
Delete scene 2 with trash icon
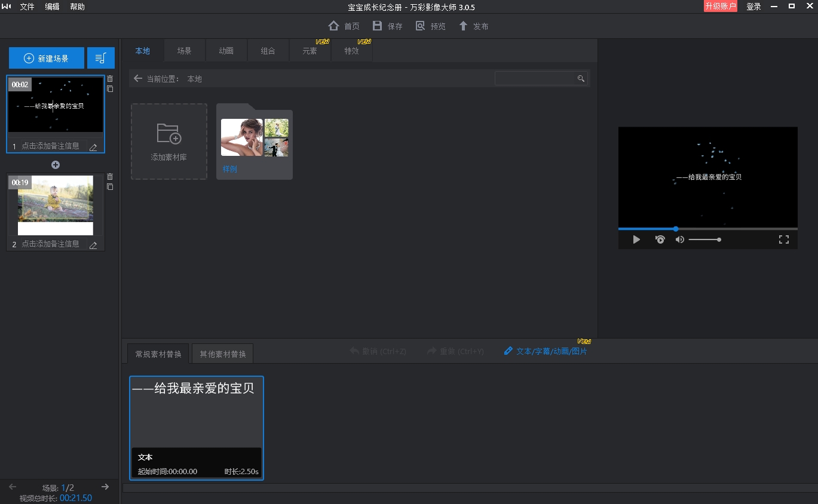[x=110, y=177]
